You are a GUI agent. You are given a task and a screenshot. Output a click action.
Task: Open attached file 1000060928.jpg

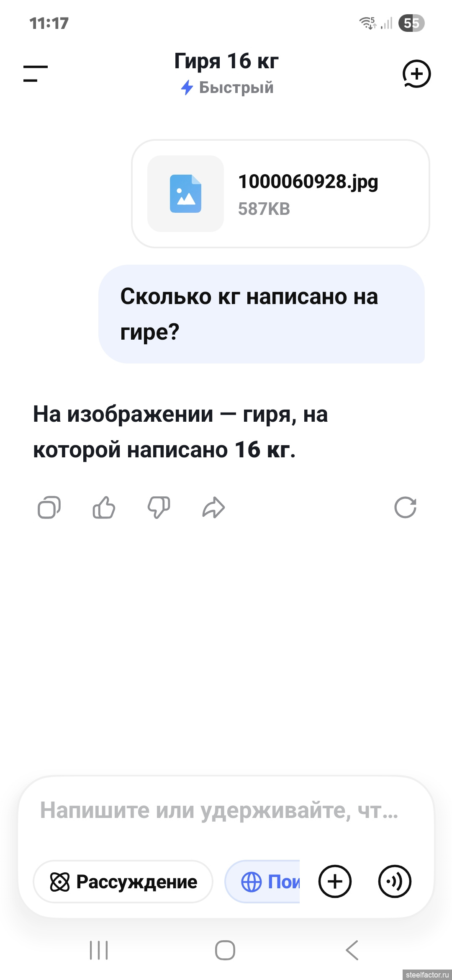[x=280, y=193]
